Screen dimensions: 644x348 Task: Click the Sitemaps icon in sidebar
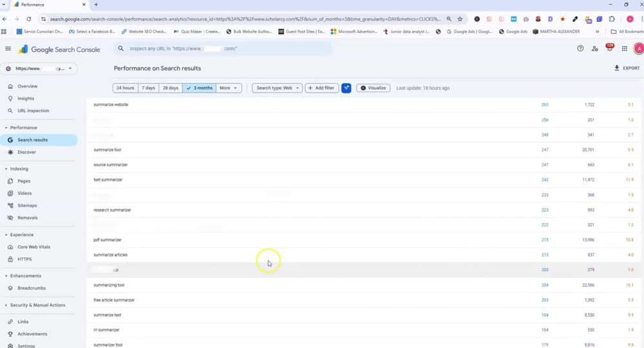click(10, 206)
